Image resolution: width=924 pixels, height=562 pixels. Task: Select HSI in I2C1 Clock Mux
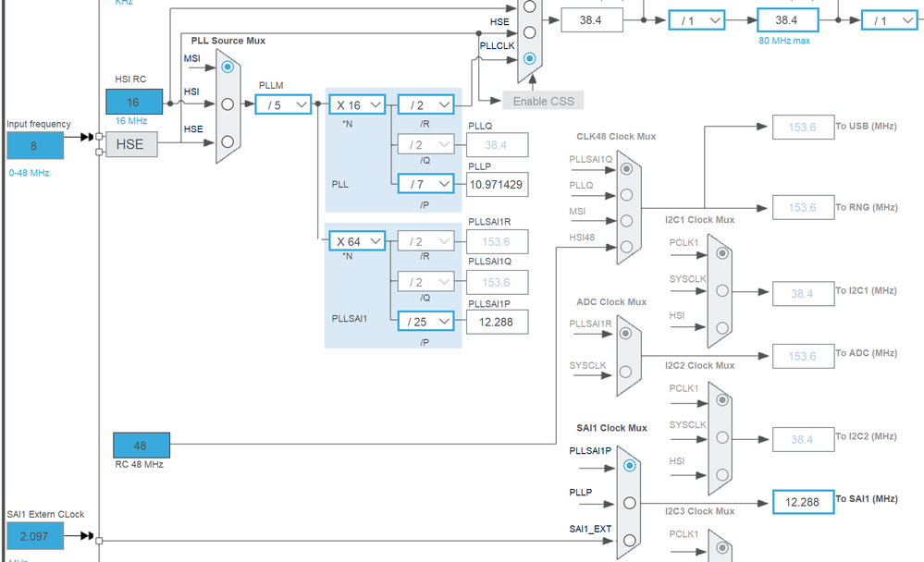[x=721, y=328]
